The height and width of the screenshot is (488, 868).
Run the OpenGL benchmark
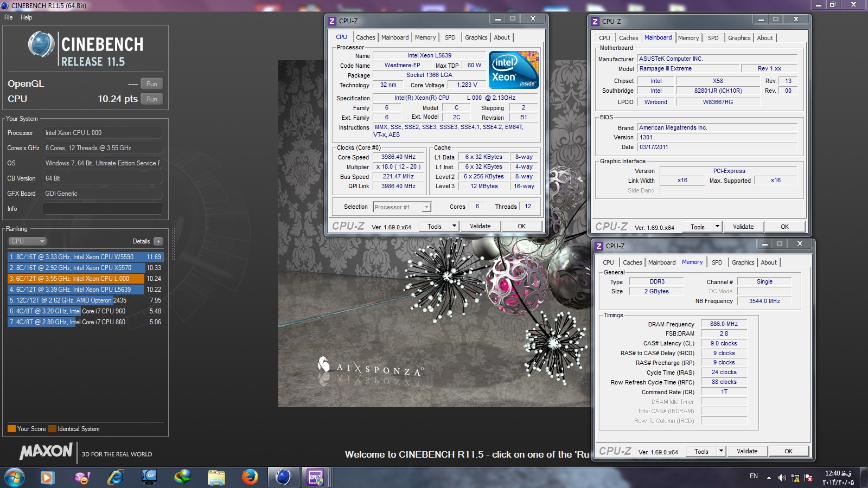(x=152, y=84)
